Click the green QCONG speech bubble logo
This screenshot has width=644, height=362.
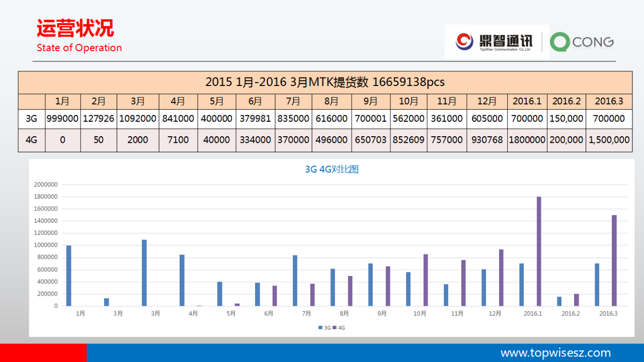[x=559, y=42]
